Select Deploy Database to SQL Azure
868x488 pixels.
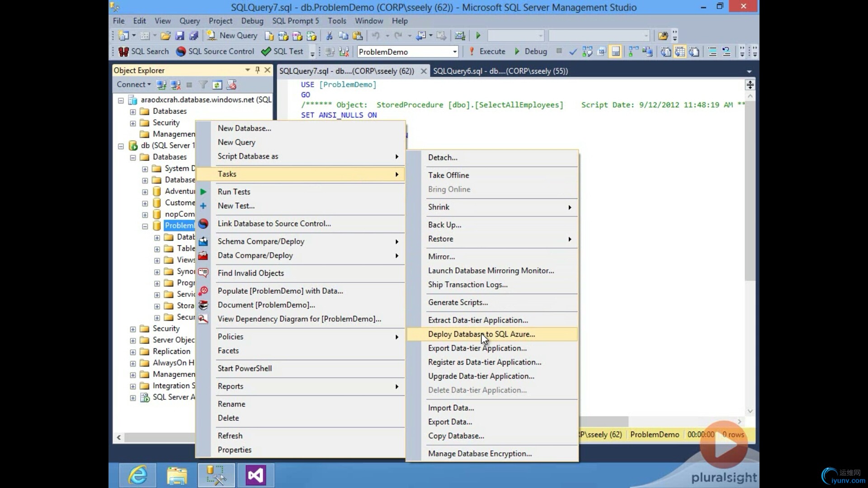(x=491, y=334)
